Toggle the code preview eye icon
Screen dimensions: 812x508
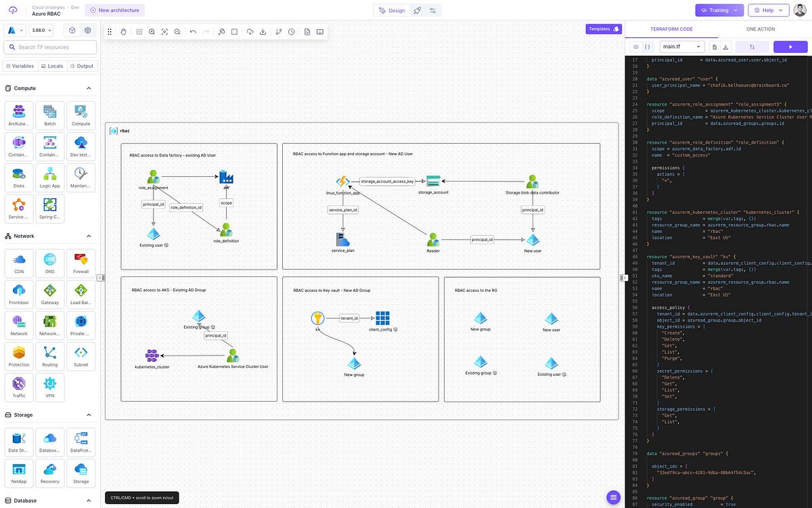[x=635, y=47]
